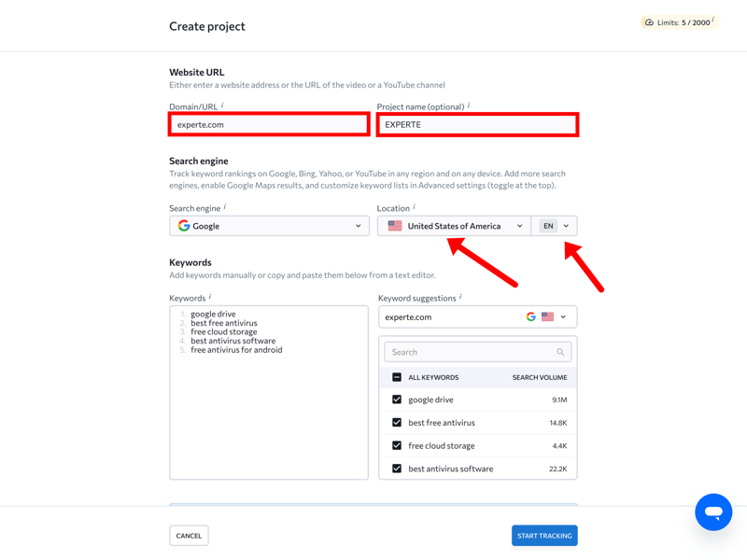Click the magnifier icon in keyword search
Viewport: 747px width, 560px height.
[560, 352]
